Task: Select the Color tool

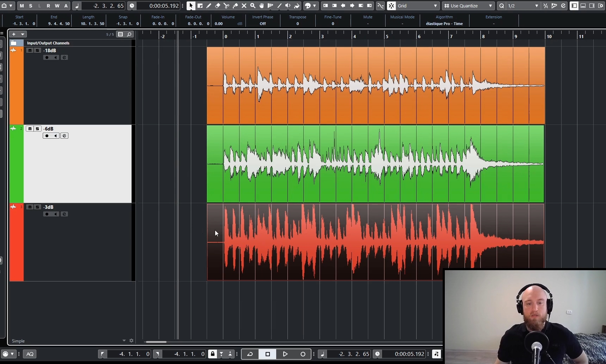Action: [297, 6]
